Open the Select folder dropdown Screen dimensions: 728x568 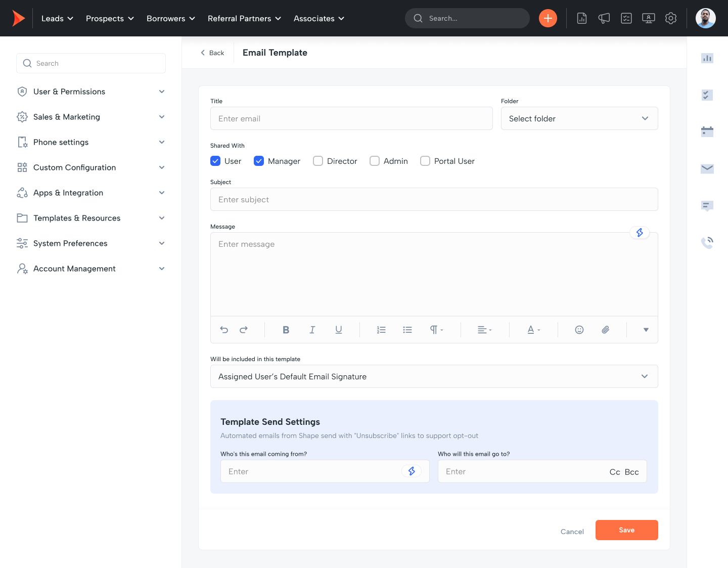(x=579, y=118)
